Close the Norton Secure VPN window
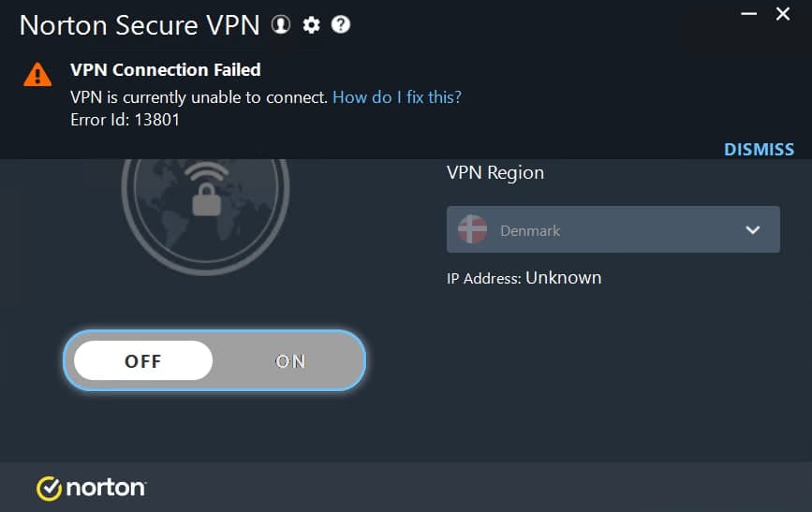812x512 pixels. click(x=783, y=13)
